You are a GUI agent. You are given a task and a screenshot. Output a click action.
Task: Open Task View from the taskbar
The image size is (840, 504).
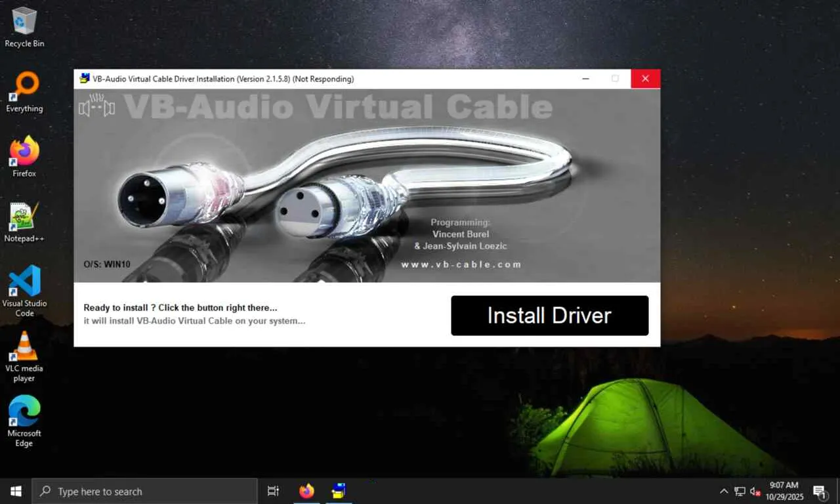[x=273, y=491]
